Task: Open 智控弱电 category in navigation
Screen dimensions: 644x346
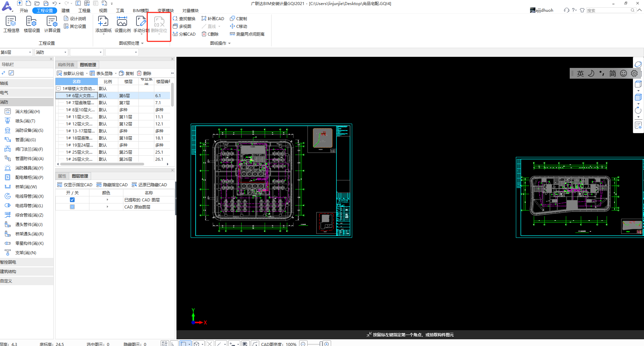Action: [x=27, y=262]
